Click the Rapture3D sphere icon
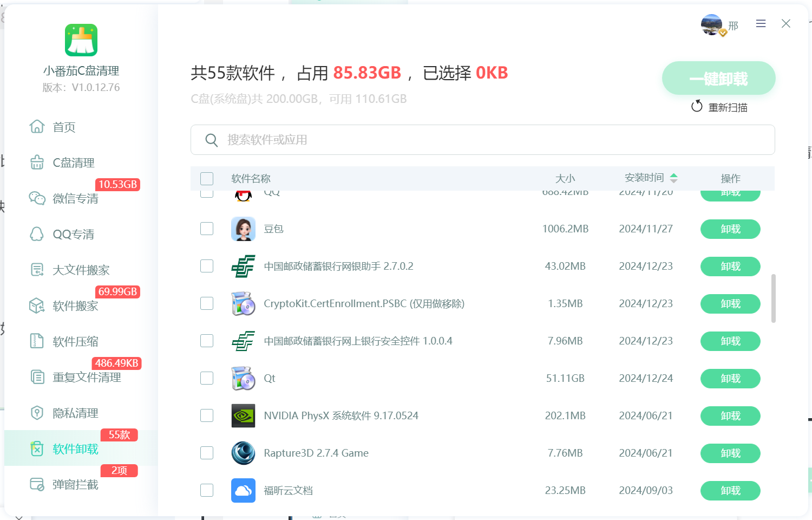812x520 pixels. (243, 453)
